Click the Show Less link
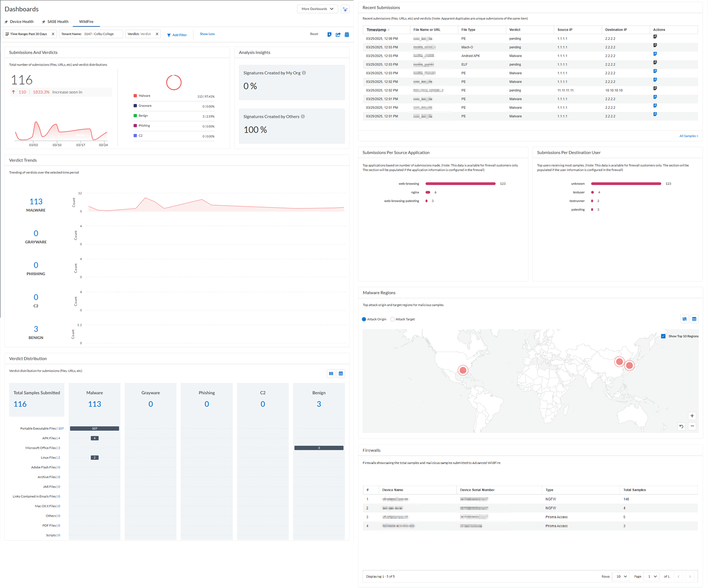708x588 pixels. click(x=207, y=34)
